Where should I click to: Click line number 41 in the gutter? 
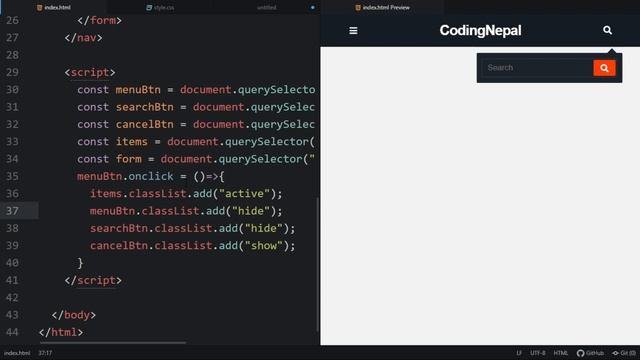tap(12, 280)
